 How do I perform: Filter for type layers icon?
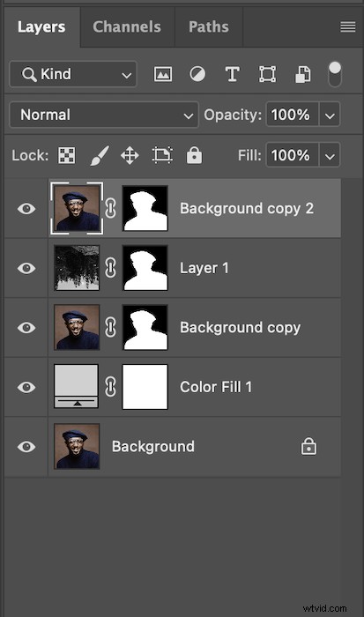[x=232, y=74]
